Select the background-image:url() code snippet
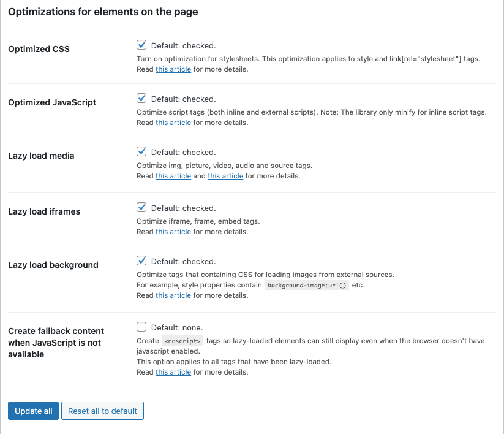 pos(307,284)
